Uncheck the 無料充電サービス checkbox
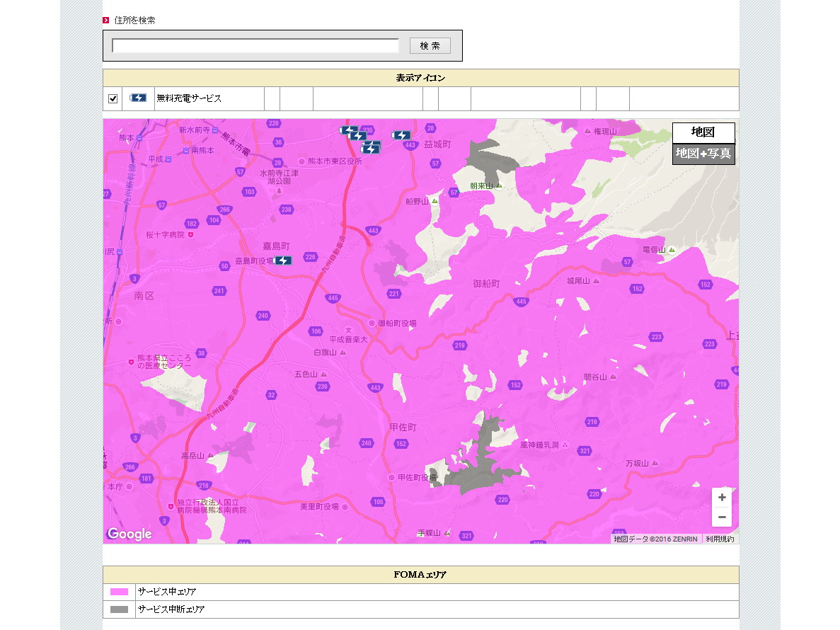The image size is (840, 630). (113, 99)
